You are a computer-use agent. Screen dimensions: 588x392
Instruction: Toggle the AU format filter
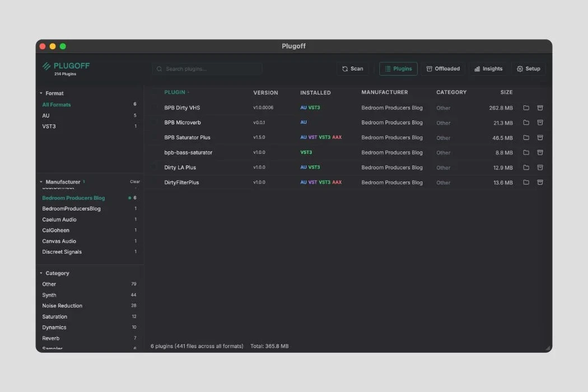46,115
